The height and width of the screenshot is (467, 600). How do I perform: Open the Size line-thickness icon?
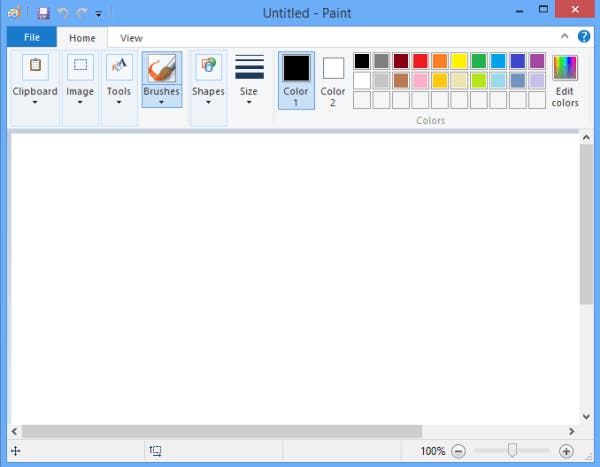click(x=249, y=67)
